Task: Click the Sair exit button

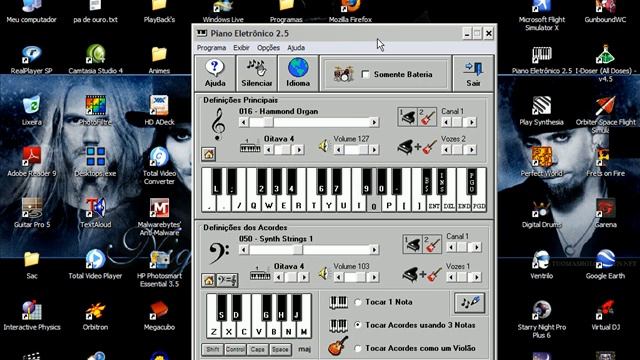Action: coord(473,73)
